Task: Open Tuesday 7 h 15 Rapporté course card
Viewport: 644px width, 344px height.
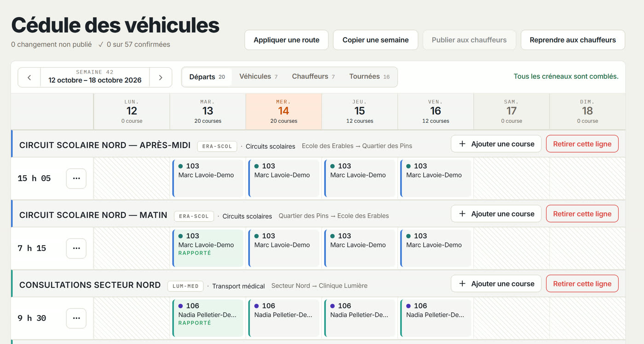Action: 208,248
